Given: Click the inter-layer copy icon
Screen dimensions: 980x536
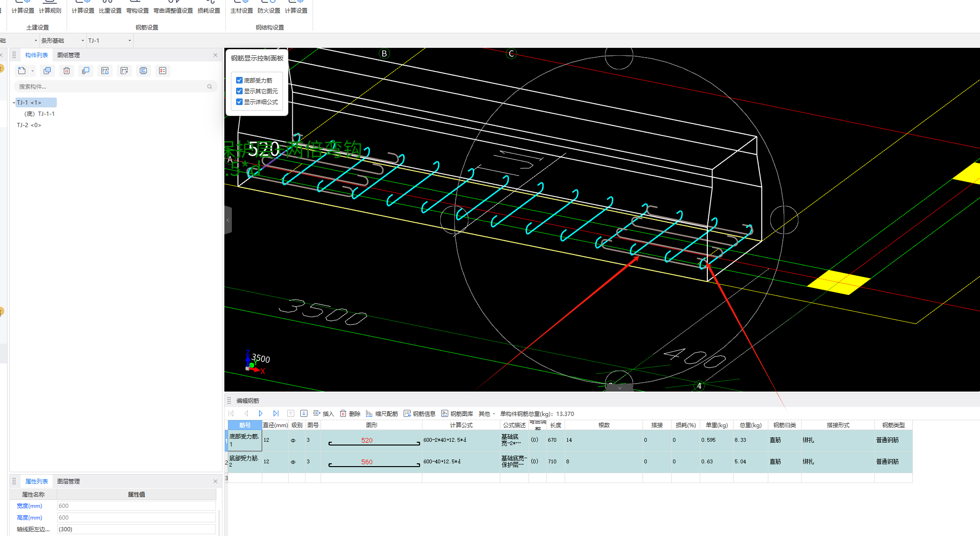Looking at the screenshot, I should pos(85,71).
